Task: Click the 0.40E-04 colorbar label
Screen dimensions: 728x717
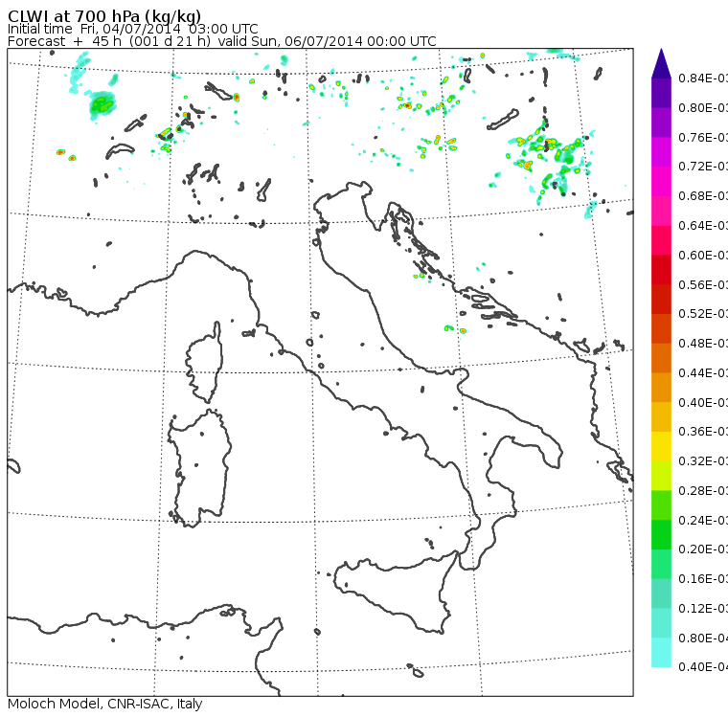Action: pyautogui.click(x=703, y=667)
